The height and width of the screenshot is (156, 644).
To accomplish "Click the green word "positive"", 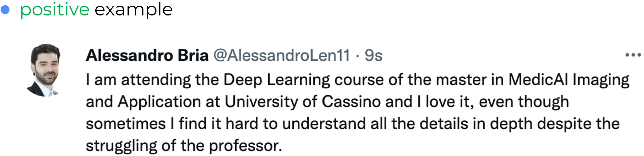I will (x=55, y=10).
